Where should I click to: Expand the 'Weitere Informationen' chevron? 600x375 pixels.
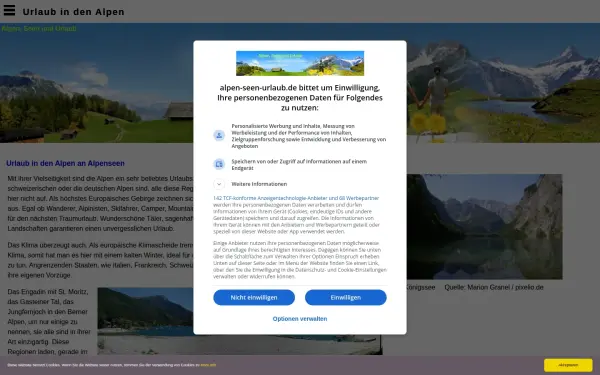(x=219, y=184)
